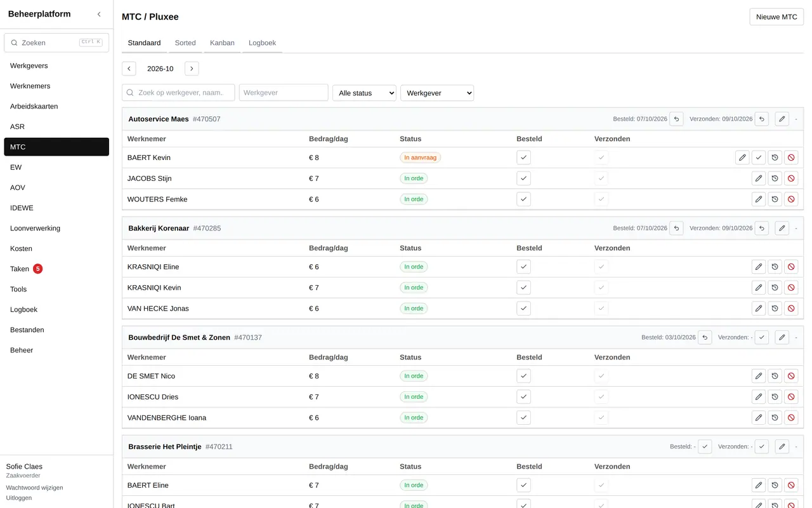Viewport: 812px width, 508px height.
Task: Click the edit pencil for BAERT Kevin
Action: point(742,157)
